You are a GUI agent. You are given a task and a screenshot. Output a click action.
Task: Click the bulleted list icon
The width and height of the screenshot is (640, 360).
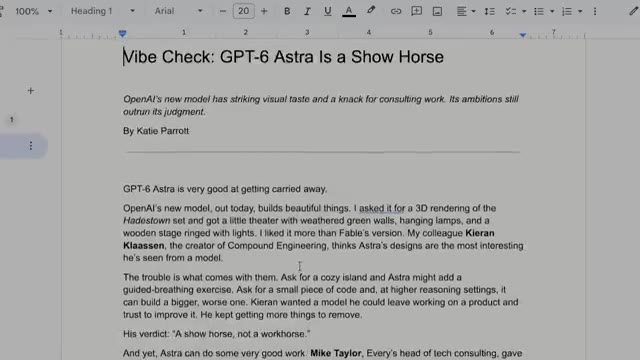pyautogui.click(x=539, y=11)
